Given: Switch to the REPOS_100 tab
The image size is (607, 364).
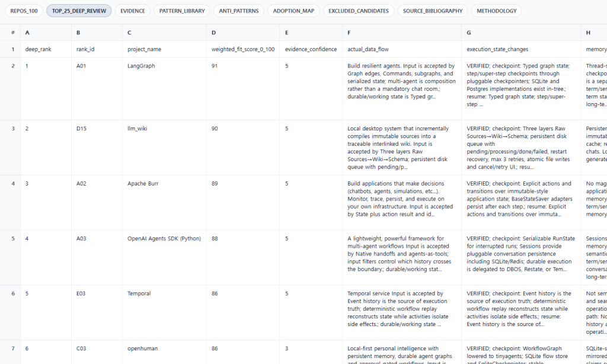Looking at the screenshot, I should (x=24, y=11).
